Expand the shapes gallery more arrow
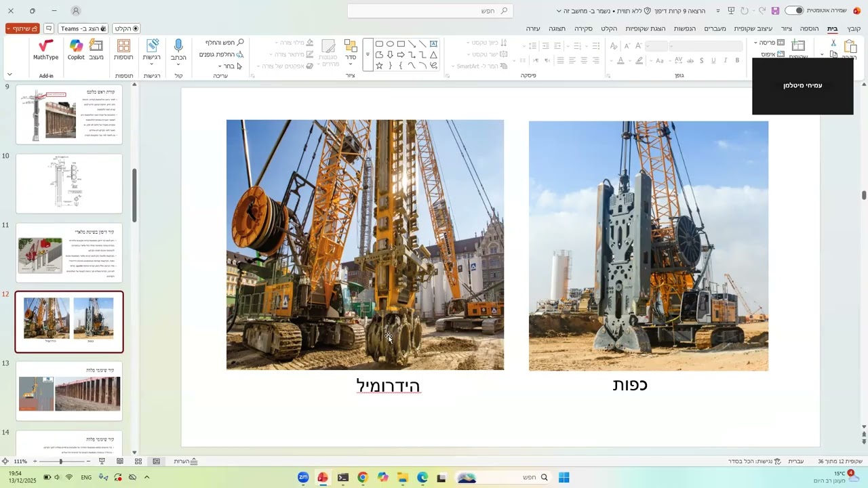Viewport: 868px width, 488px height. pyautogui.click(x=368, y=54)
